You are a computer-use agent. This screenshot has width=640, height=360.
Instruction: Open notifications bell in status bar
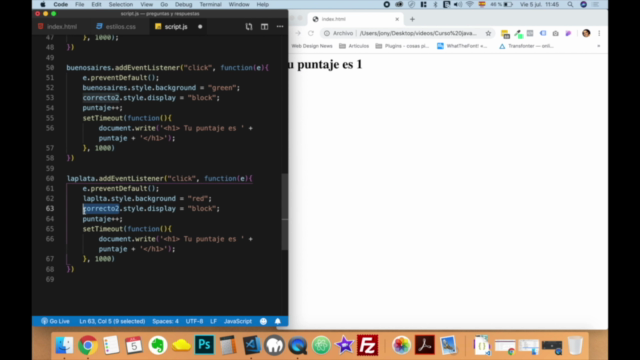click(278, 321)
